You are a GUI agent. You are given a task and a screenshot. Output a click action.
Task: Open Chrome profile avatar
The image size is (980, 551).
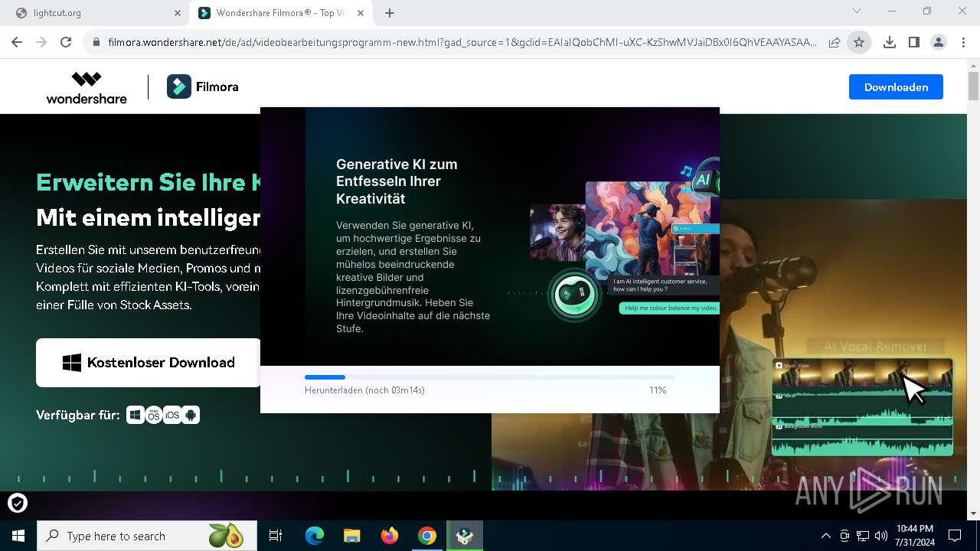point(939,43)
